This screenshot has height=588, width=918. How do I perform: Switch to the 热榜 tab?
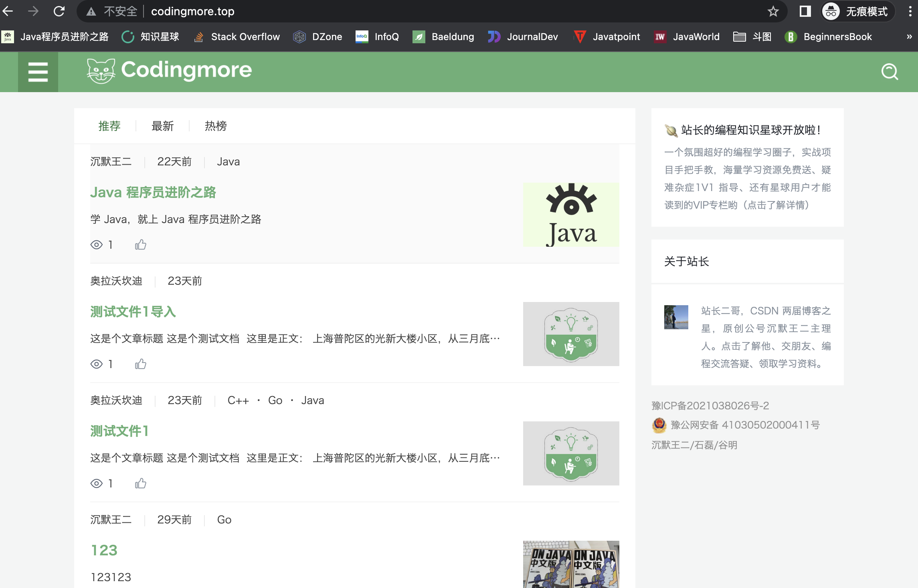[216, 126]
